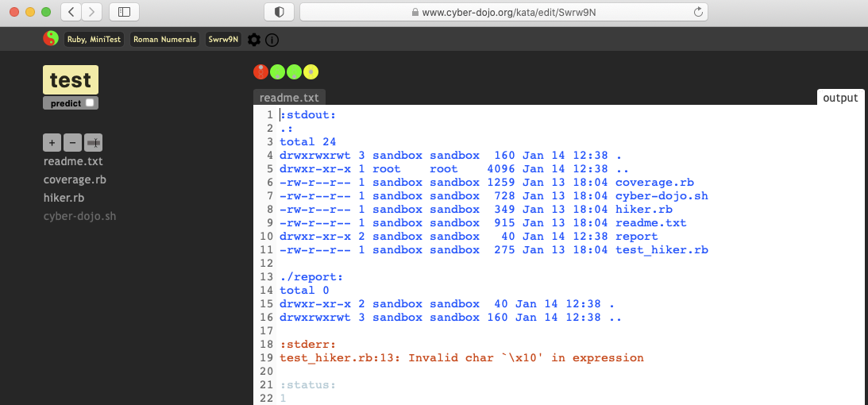The width and height of the screenshot is (868, 405).
Task: Go back with Safari's back arrow
Action: (x=71, y=12)
